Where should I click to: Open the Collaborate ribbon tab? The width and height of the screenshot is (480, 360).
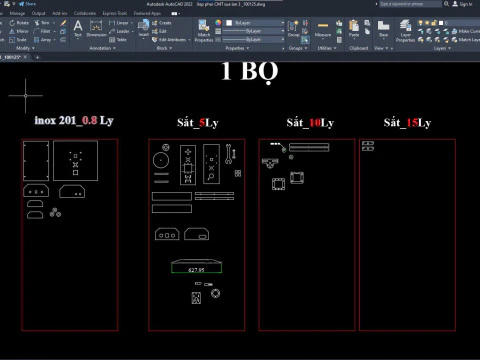point(85,13)
